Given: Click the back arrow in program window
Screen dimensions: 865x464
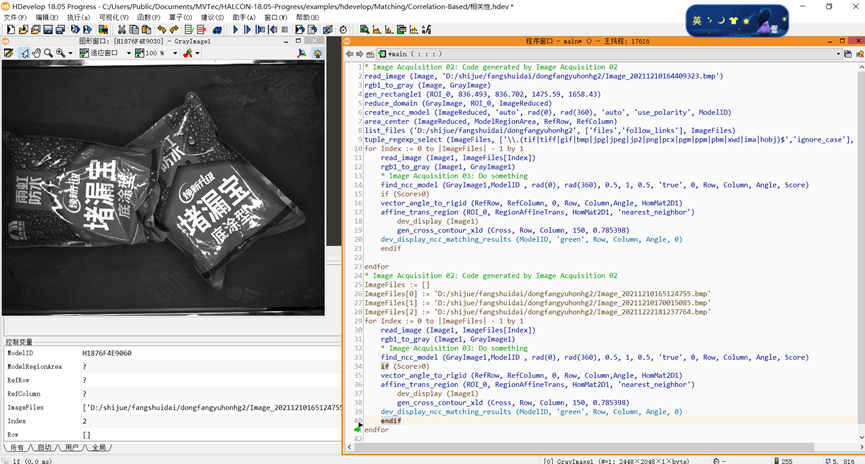Looking at the screenshot, I should point(349,54).
